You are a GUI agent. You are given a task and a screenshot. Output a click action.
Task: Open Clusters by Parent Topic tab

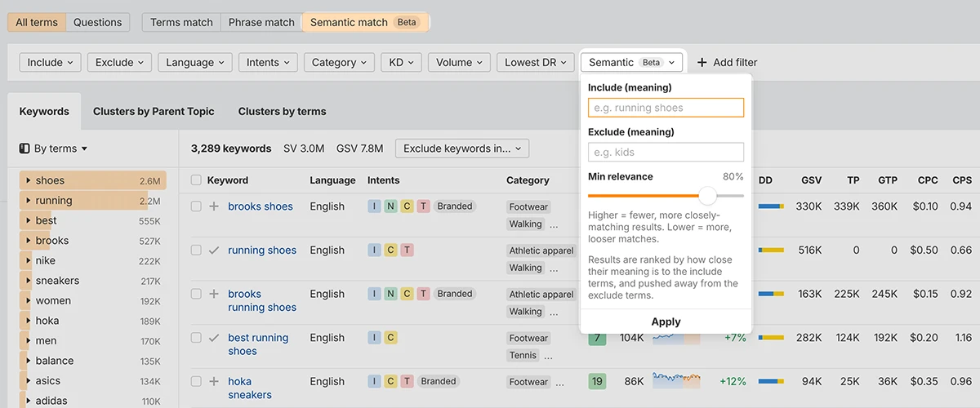(154, 111)
